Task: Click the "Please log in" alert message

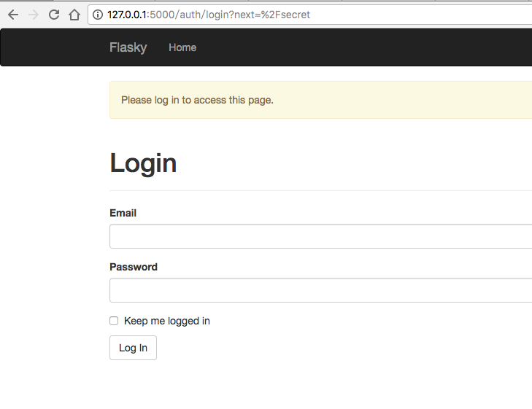Action: (197, 100)
